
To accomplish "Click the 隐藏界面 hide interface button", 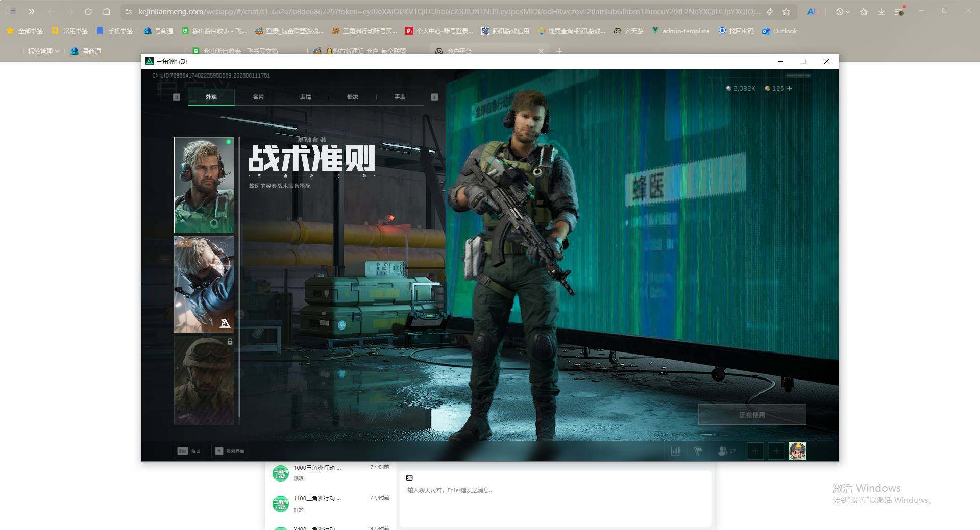I will (230, 451).
